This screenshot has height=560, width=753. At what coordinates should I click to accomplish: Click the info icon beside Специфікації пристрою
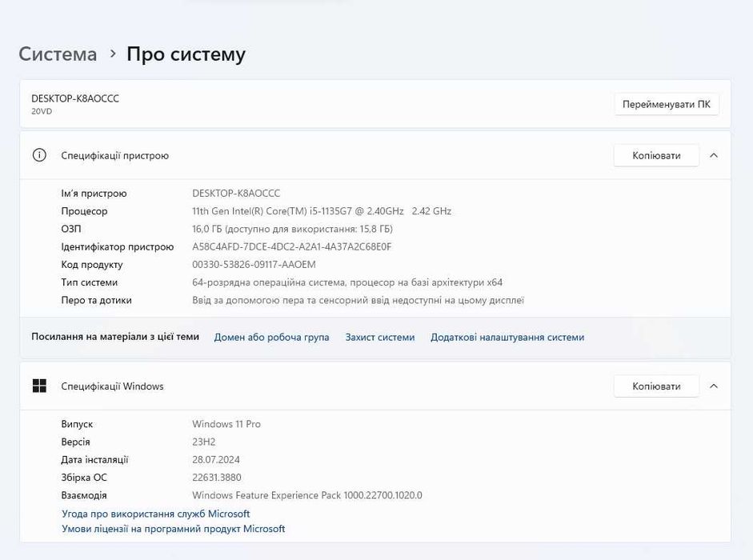click(39, 155)
